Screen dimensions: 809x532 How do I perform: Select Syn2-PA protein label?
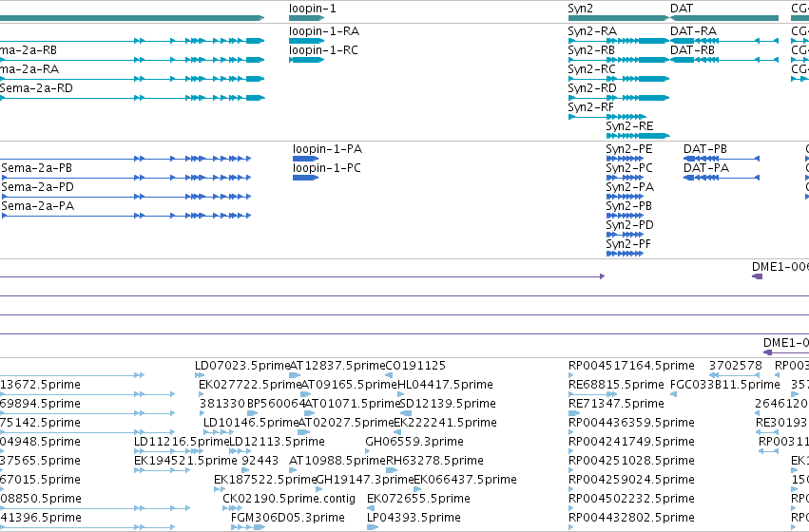630,187
